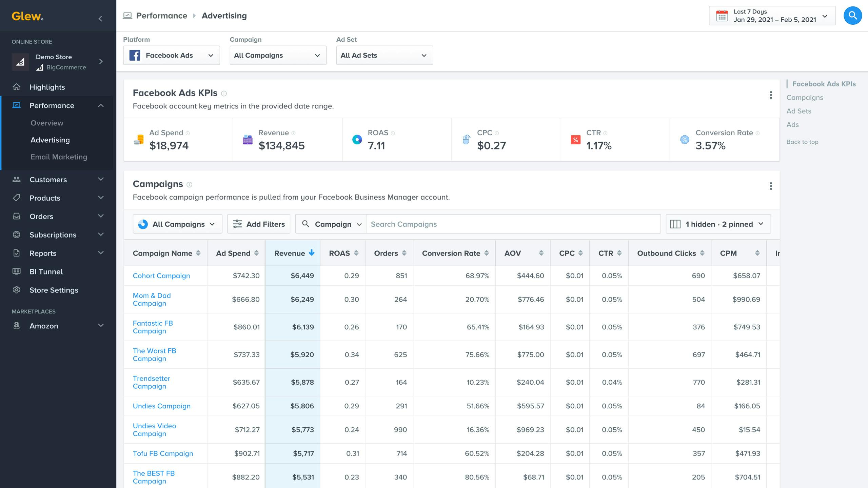Viewport: 868px width, 488px height.
Task: Open Facebook Ads KPIs three-dot menu
Action: [771, 95]
